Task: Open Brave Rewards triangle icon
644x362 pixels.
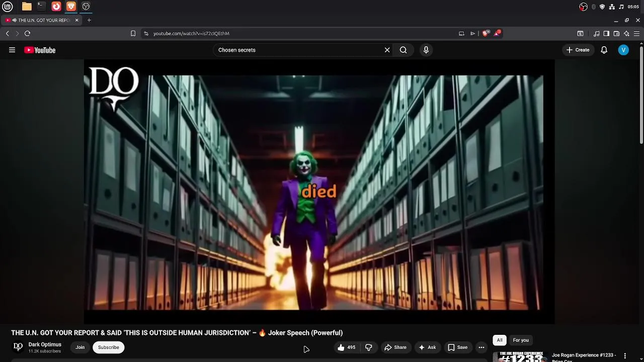Action: click(497, 33)
